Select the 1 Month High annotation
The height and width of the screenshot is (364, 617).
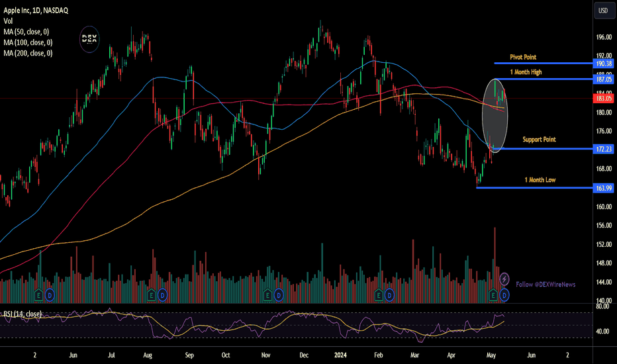526,72
